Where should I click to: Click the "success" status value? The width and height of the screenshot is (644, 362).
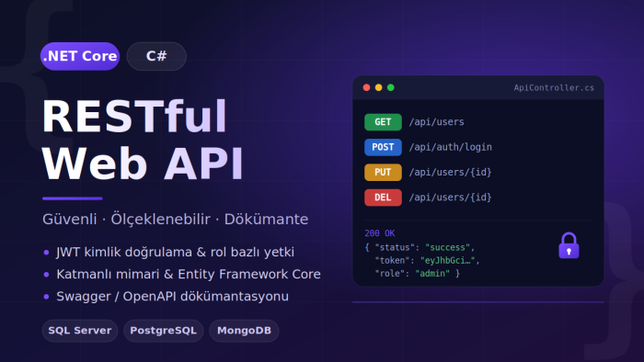coord(447,248)
